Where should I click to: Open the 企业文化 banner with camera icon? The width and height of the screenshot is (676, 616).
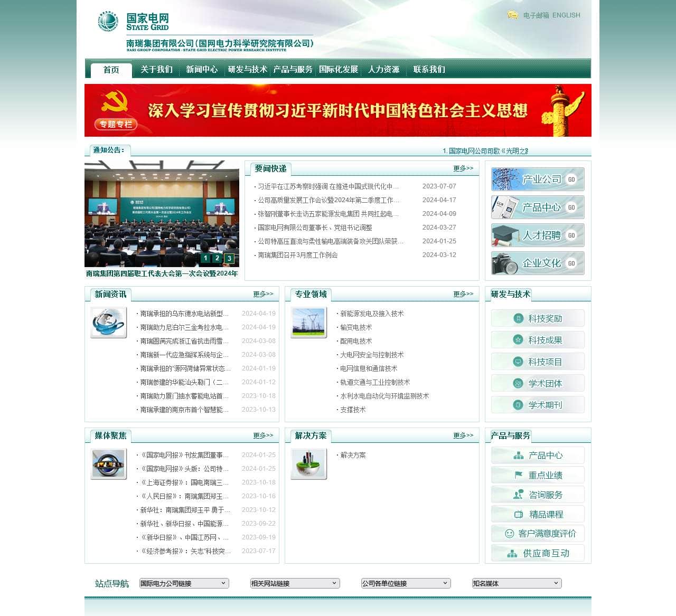538,263
